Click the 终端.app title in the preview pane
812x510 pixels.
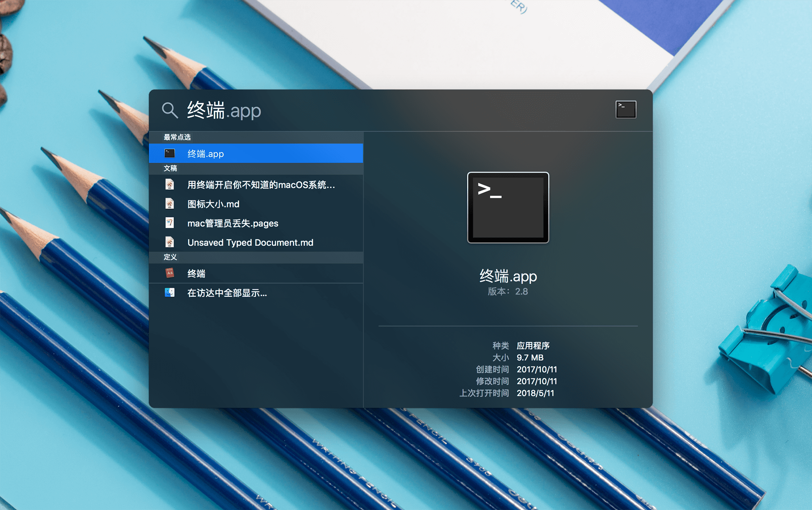click(x=508, y=276)
